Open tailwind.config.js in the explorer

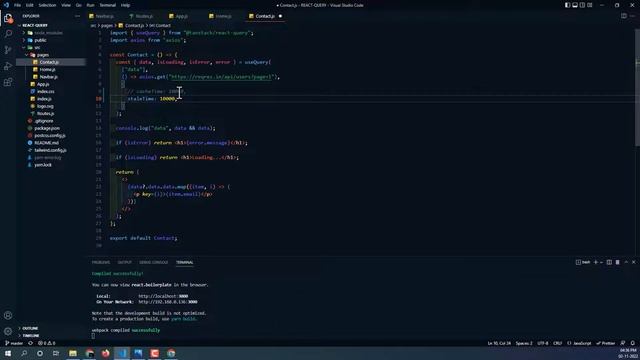coord(51,150)
